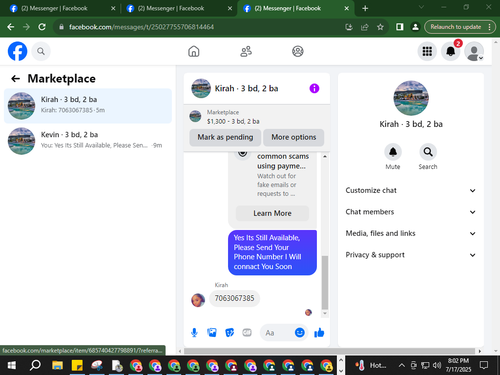Close the second Messenger tab
The image size is (500, 375).
tap(230, 8)
